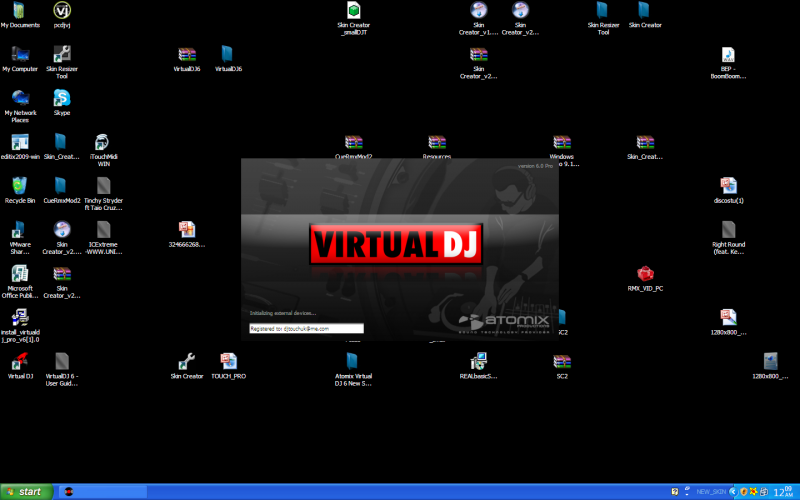800x500 pixels.
Task: Select the RMX_VID_PC icon
Action: (645, 273)
